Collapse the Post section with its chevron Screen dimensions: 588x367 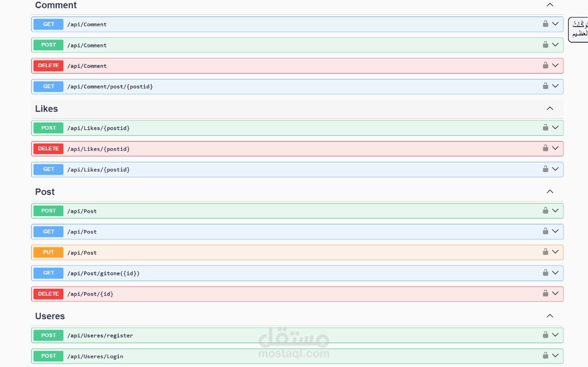[550, 192]
